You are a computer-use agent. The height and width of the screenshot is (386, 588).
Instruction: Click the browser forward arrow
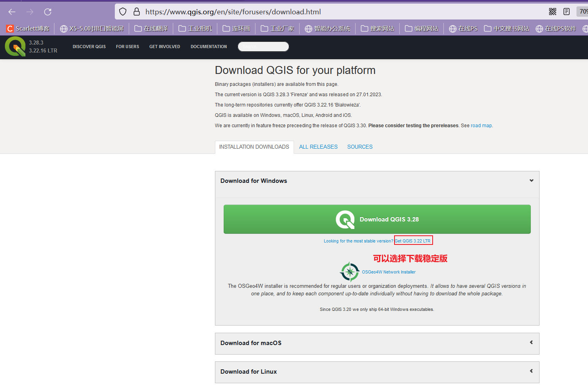30,12
